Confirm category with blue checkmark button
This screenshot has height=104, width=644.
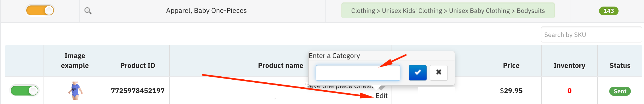coord(418,73)
